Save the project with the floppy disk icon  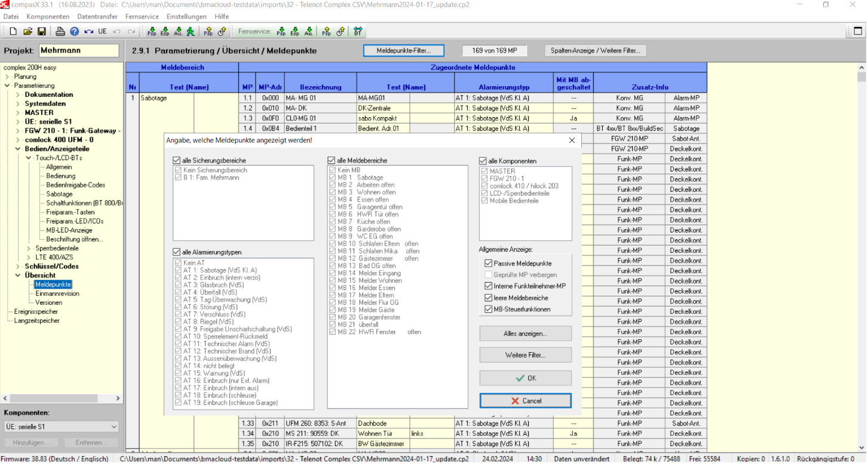click(x=41, y=31)
